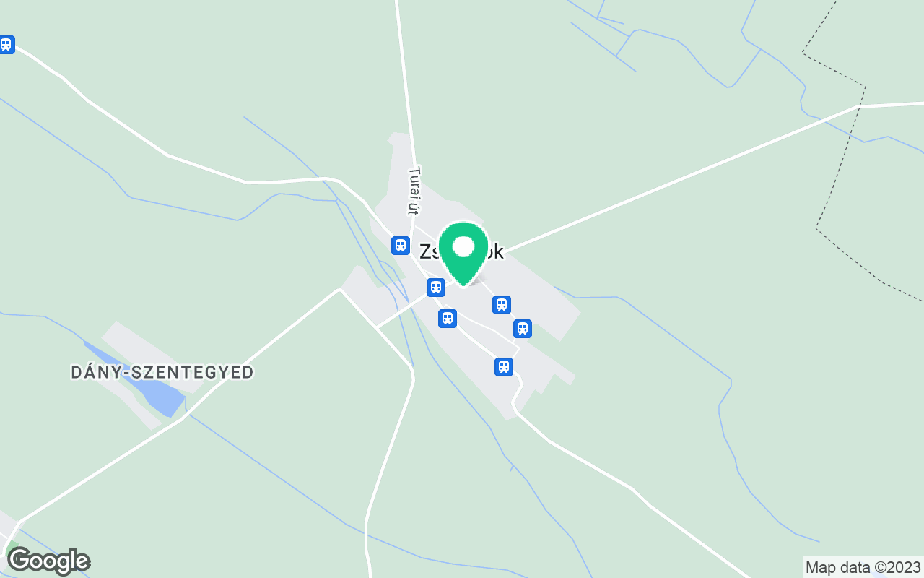
Task: Click the southernmost bus stop icon in Zsámbok
Action: click(504, 366)
